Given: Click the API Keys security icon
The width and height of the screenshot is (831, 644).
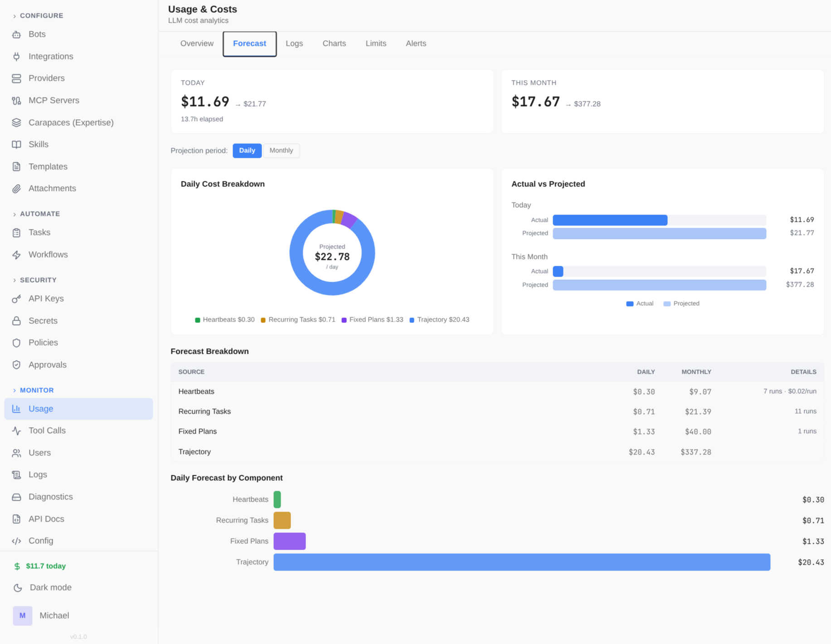Looking at the screenshot, I should pos(16,298).
